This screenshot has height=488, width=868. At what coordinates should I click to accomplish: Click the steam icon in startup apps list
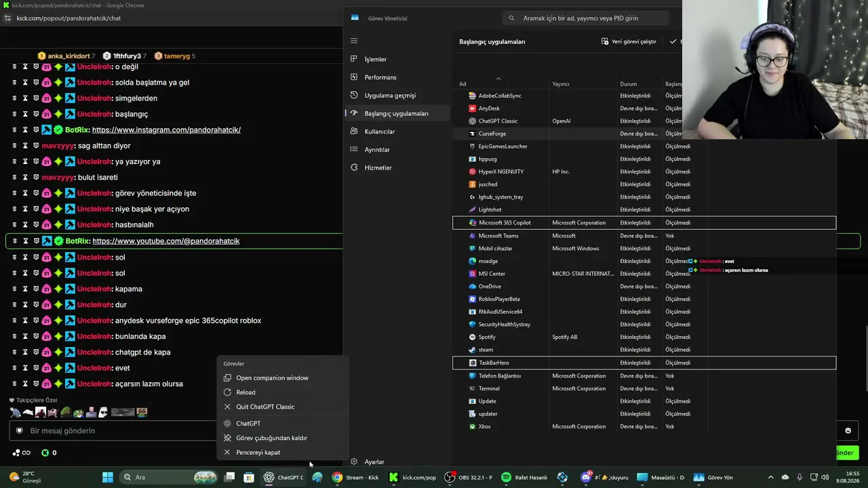click(473, 350)
